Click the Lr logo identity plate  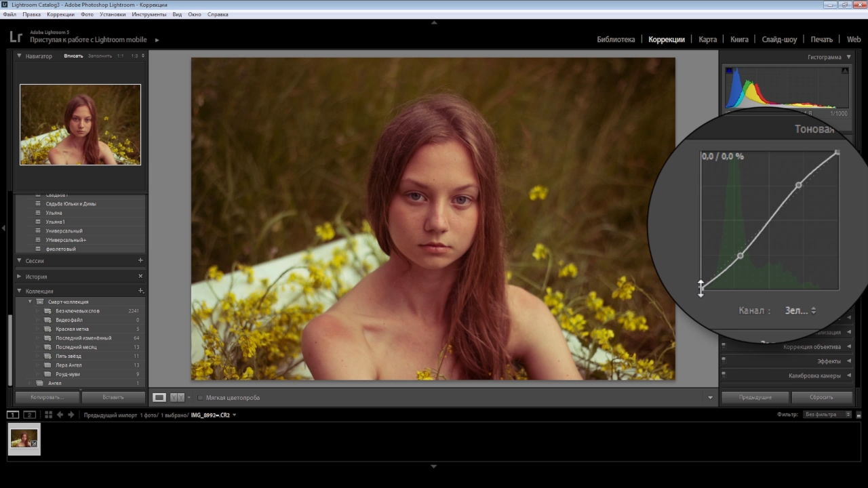pos(16,37)
